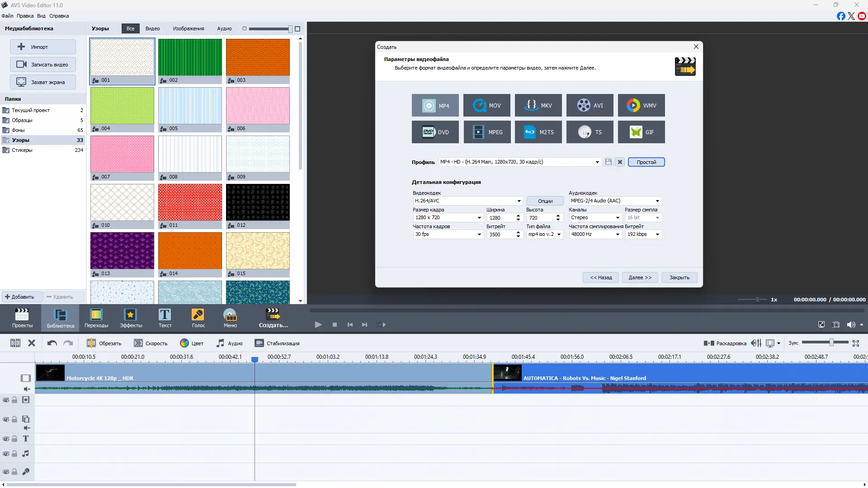Adjust the timeline zoom (Зум) slider
Screen dimensions: 868x488
(x=831, y=343)
